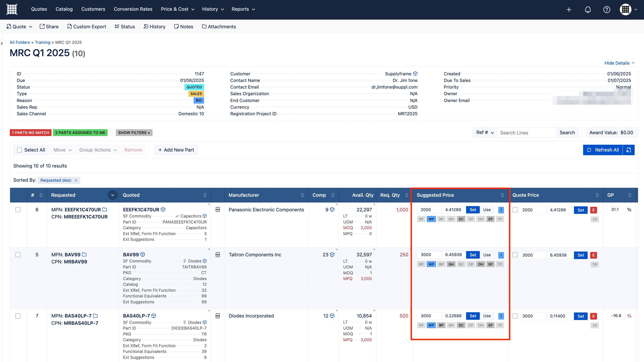Go to Customers in the top navigation
Viewport: 644px width, 362px height.
93,9
